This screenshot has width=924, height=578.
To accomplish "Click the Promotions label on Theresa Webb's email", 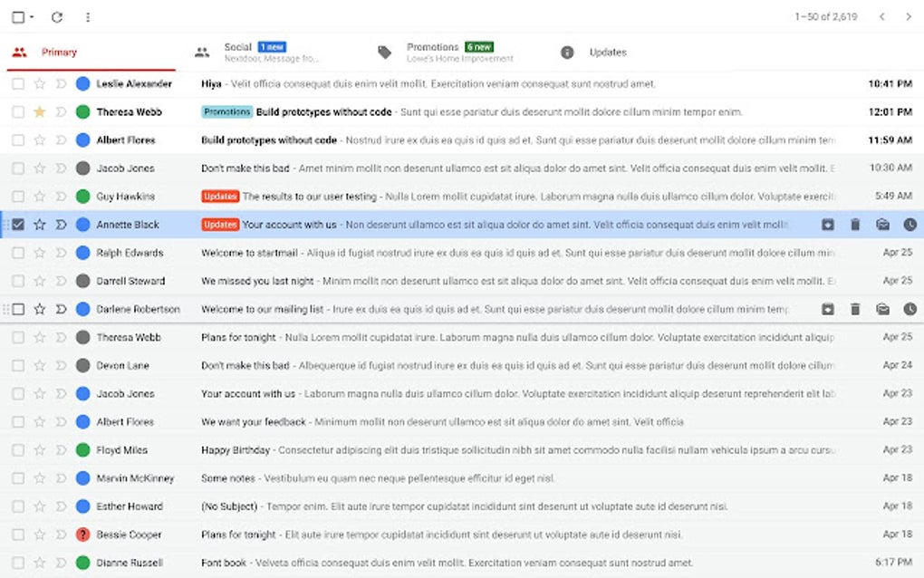I will point(226,111).
